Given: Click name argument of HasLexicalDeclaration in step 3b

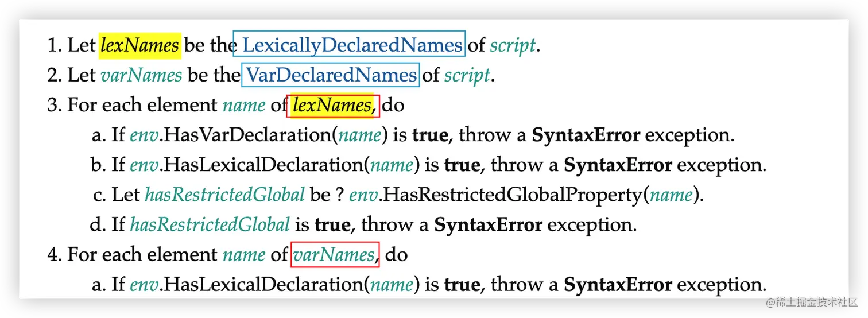Looking at the screenshot, I should (x=392, y=165).
